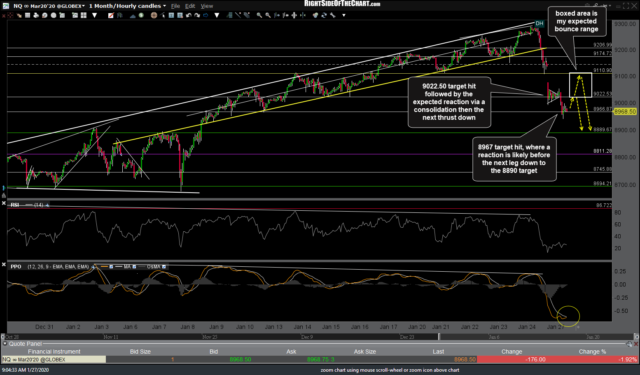This screenshot has width=640, height=375.
Task: Click the blue mountain area-chart icon
Action: tap(133, 16)
